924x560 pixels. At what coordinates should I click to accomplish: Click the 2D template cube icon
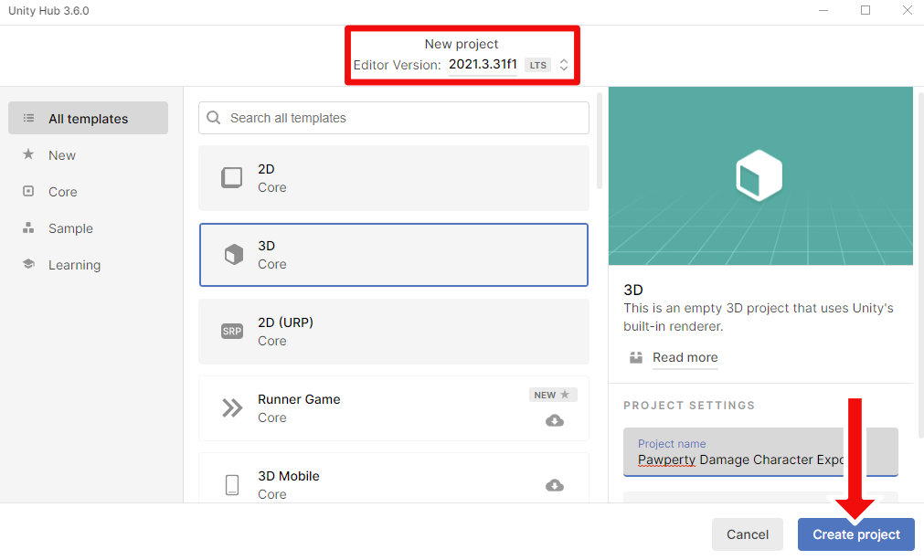point(232,178)
